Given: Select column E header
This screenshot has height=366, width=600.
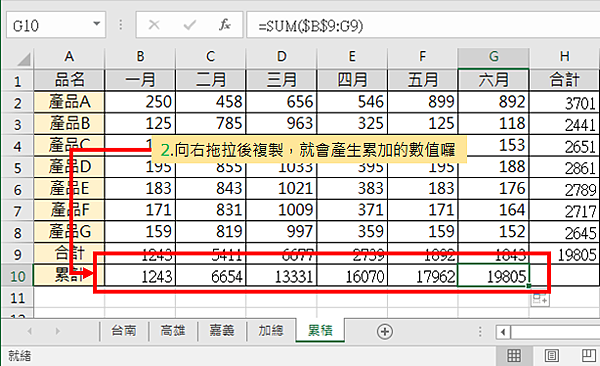Looking at the screenshot, I should 352,57.
